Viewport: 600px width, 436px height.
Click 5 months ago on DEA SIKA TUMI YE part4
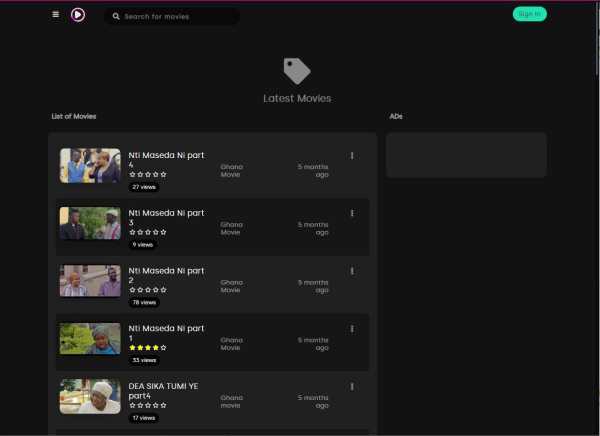coord(313,402)
